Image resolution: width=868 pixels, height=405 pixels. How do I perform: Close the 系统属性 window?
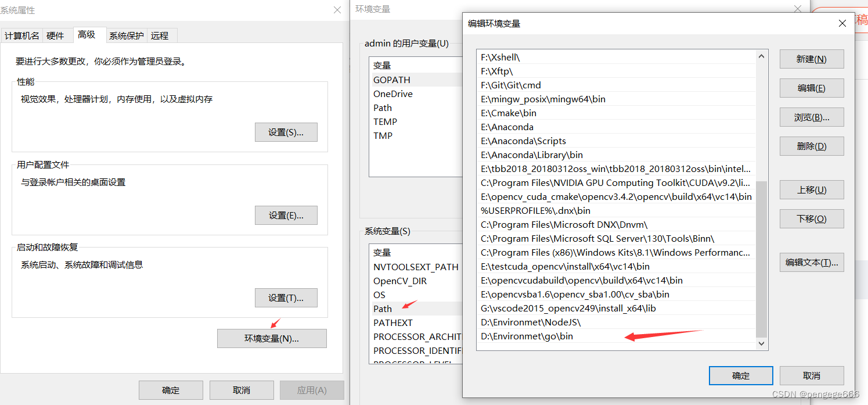click(337, 10)
